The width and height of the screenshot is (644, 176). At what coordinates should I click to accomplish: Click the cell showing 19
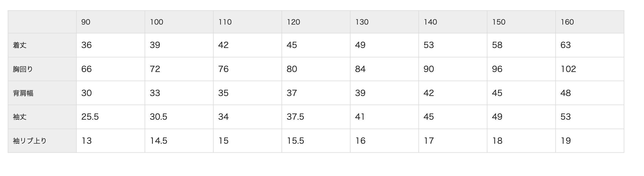590,141
